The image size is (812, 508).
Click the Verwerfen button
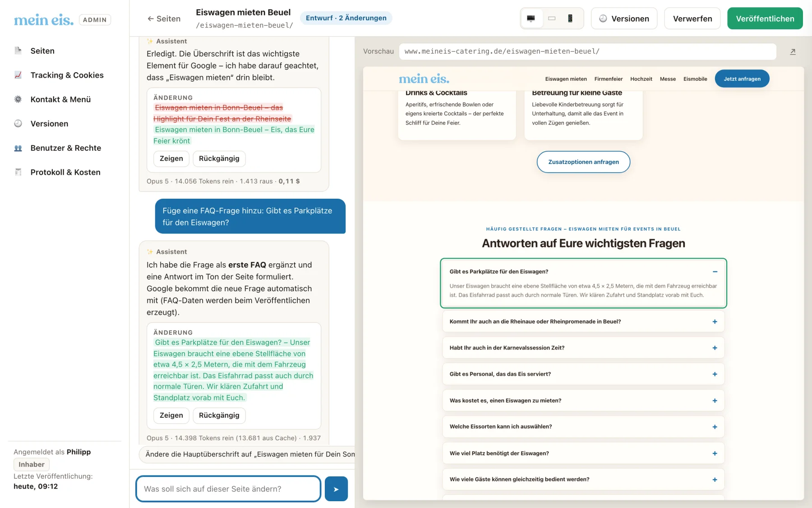pyautogui.click(x=692, y=19)
